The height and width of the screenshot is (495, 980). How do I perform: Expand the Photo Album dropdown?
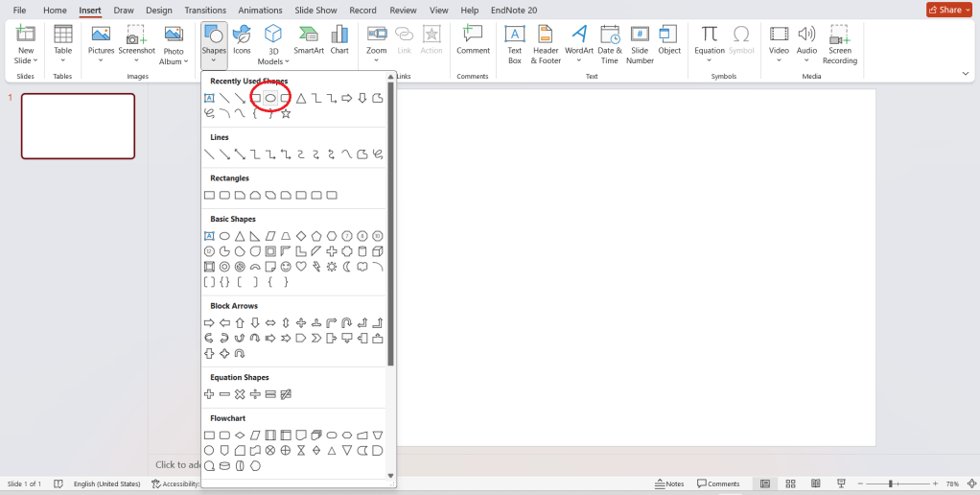(x=174, y=61)
